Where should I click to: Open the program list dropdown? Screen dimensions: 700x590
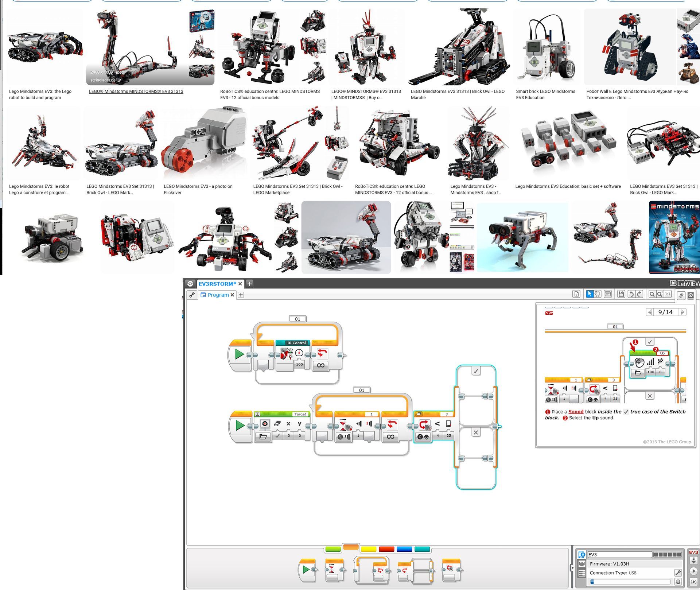coord(576,294)
